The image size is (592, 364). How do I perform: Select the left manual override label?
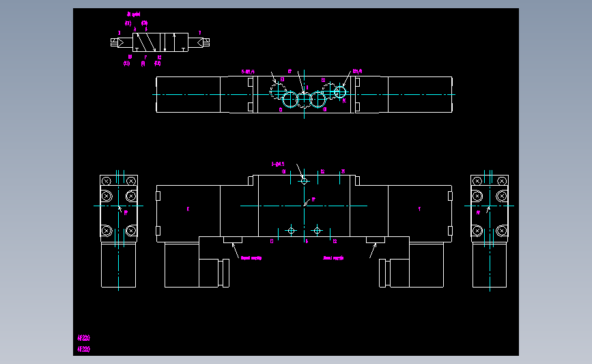click(x=251, y=258)
